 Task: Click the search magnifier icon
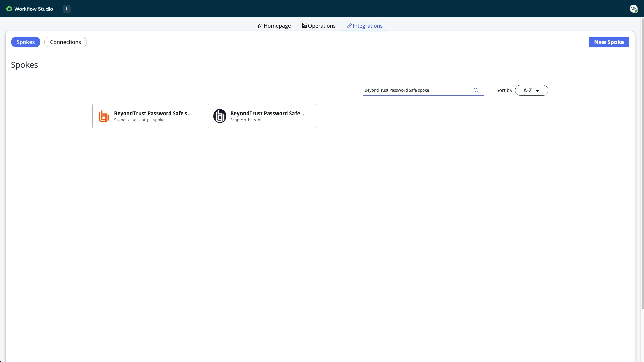pyautogui.click(x=476, y=90)
